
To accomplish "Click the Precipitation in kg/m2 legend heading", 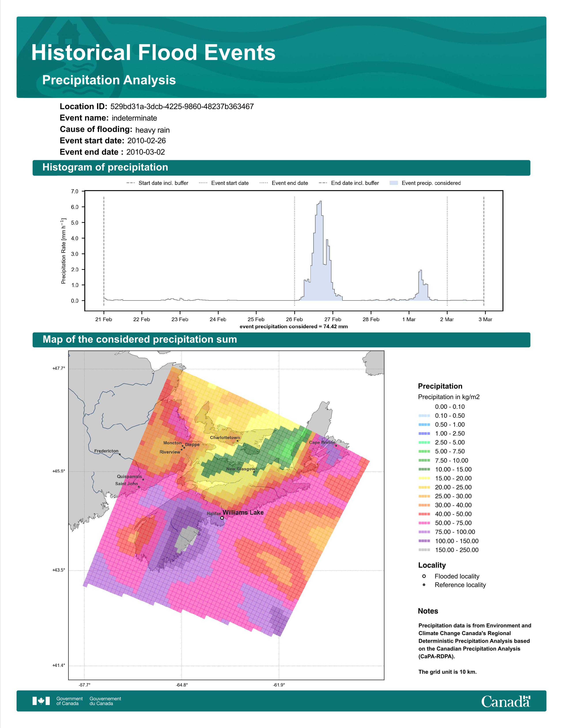I will click(449, 397).
